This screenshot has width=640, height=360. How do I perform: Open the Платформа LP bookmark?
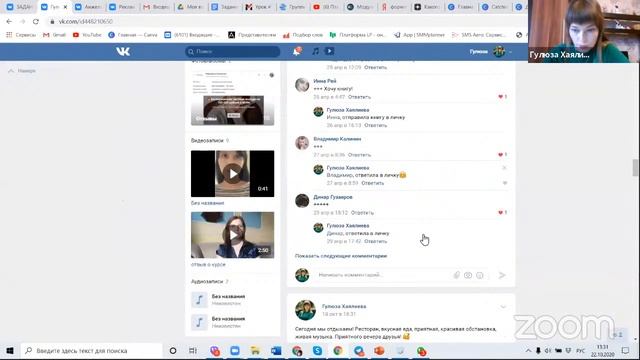point(358,35)
